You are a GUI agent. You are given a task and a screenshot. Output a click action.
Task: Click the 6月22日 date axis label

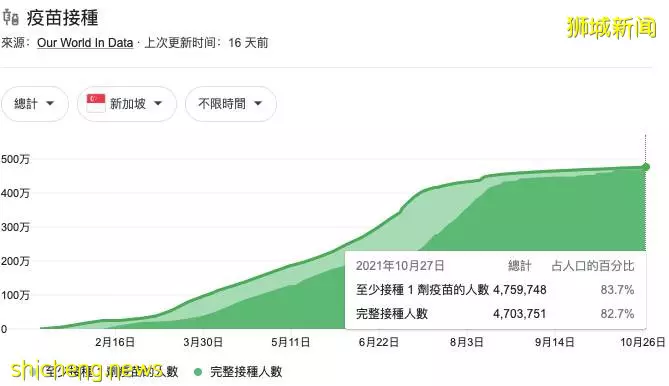click(379, 342)
